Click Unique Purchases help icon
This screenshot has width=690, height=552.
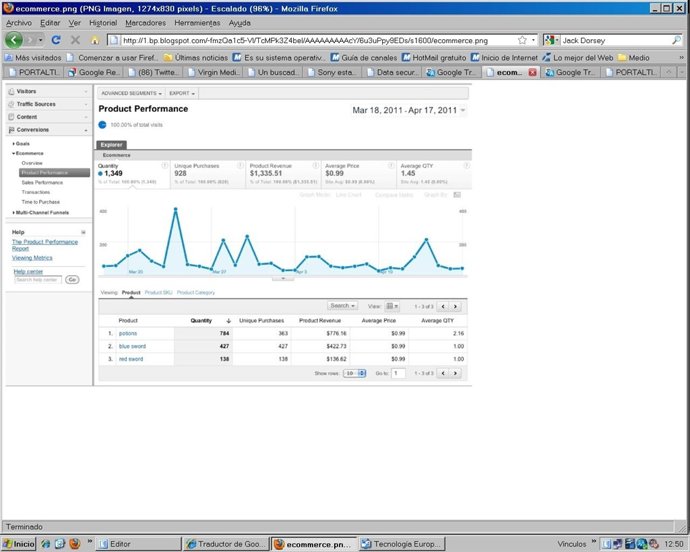click(x=240, y=166)
